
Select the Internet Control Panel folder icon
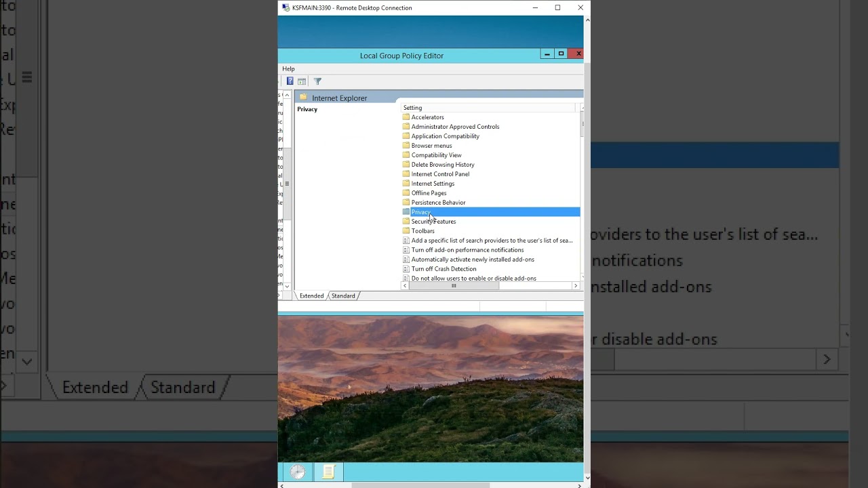406,174
